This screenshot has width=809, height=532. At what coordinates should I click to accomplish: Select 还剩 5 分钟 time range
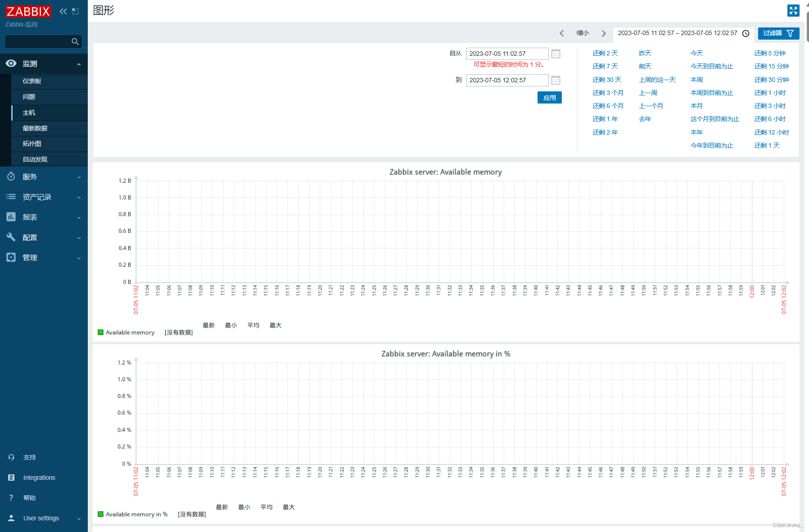click(x=770, y=53)
